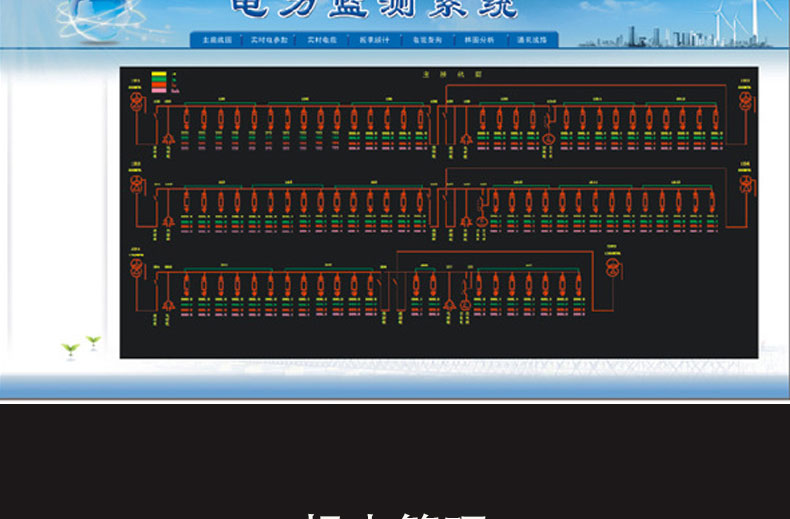This screenshot has width=790, height=519.
Task: Select the lower-right transformer beside bottom busbar
Action: click(613, 268)
